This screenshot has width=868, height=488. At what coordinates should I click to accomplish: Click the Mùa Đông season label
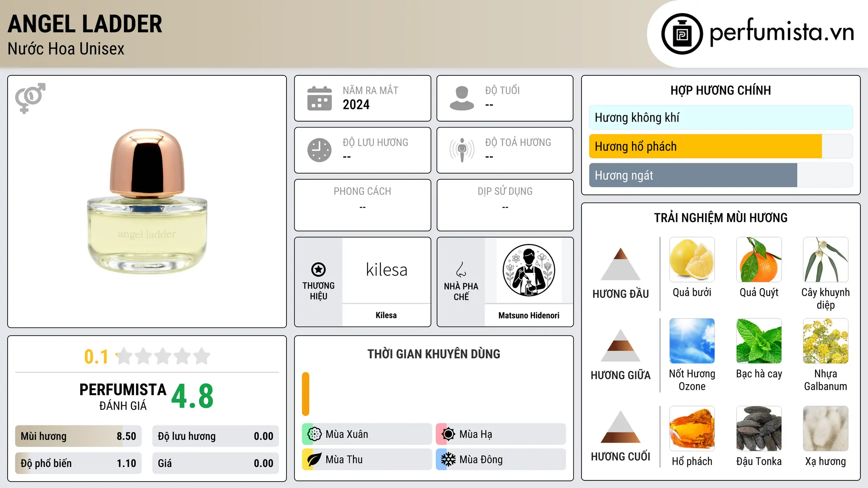[481, 460]
